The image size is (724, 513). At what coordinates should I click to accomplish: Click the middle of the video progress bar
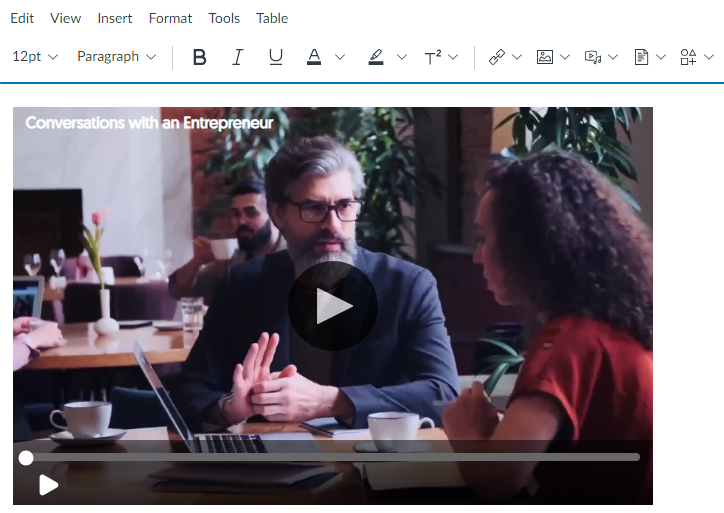tap(333, 458)
